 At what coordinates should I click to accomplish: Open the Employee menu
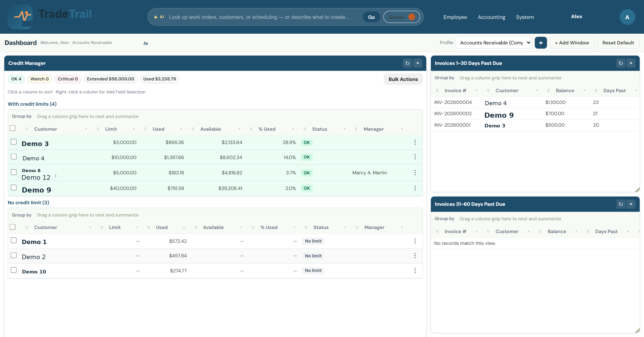[x=455, y=17]
